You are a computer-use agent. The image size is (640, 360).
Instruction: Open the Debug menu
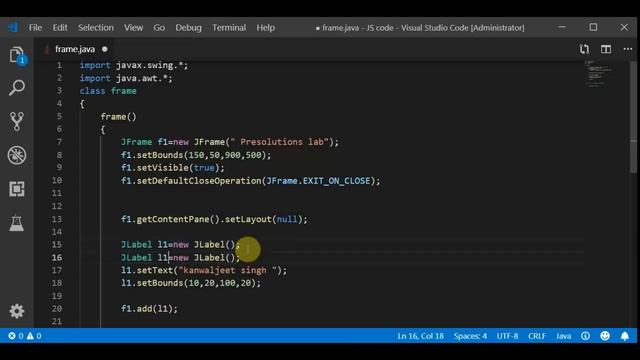(189, 27)
